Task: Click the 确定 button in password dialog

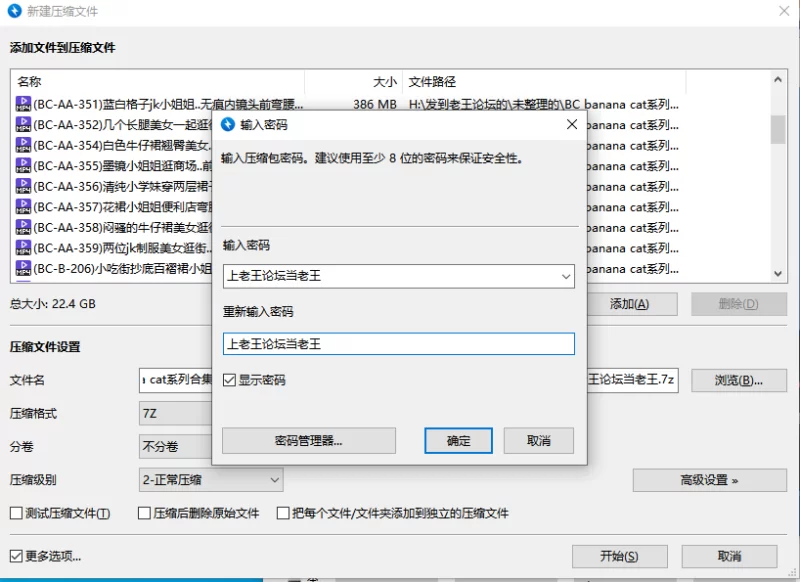Action: click(458, 441)
